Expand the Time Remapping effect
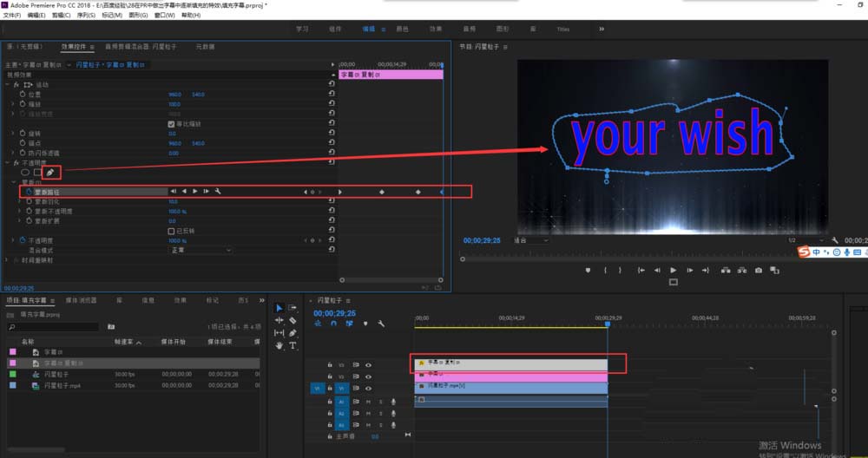 click(x=7, y=260)
